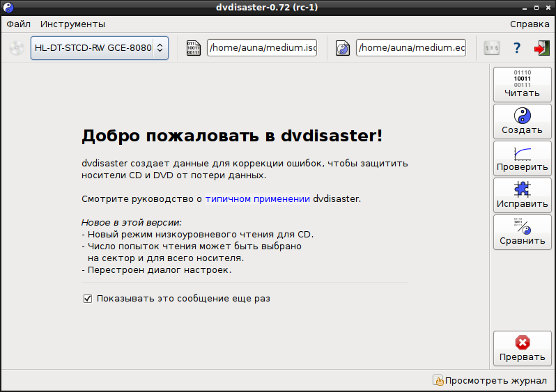Follow the типичном применении link
Image resolution: width=556 pixels, height=392 pixels.
point(258,199)
